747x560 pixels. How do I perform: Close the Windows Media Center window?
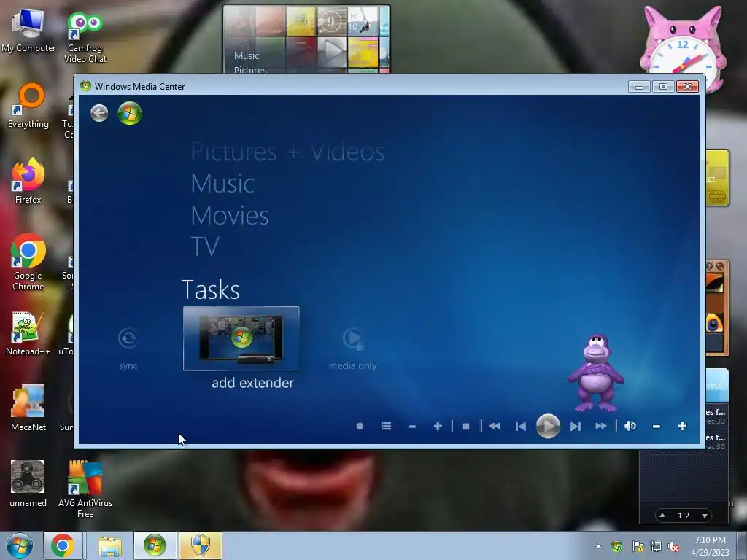687,86
